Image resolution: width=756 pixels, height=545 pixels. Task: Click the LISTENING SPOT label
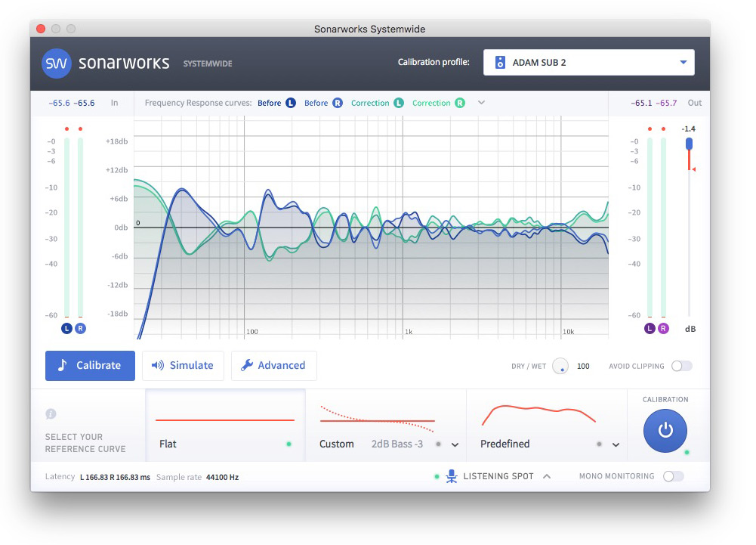498,476
